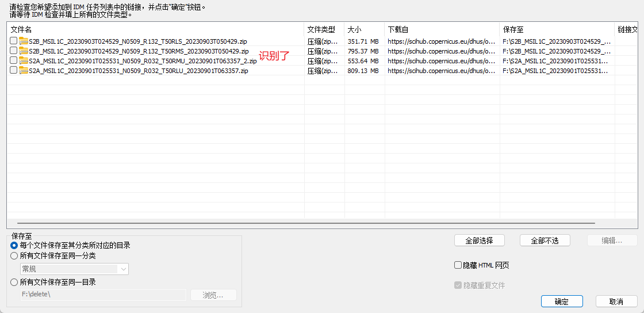Select 每个文件保存至其分类所对应的目录 radio option
644x313 pixels.
(x=14, y=245)
